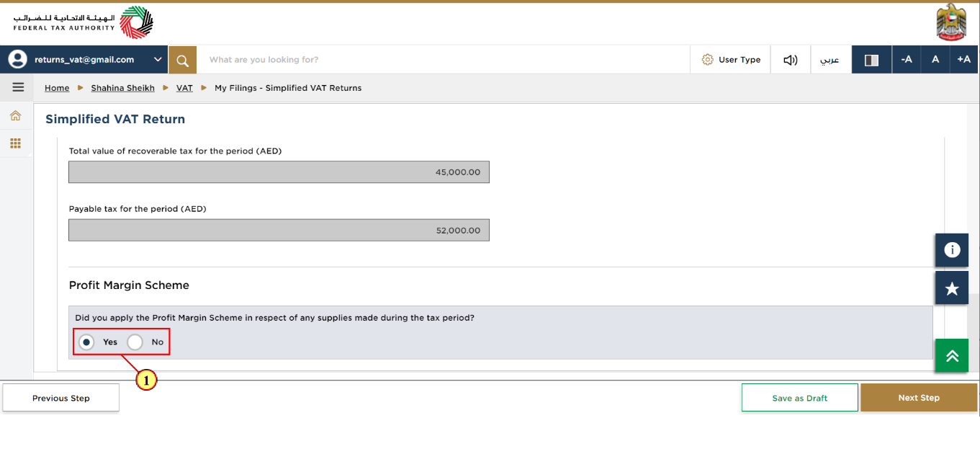Open the apps grid sidebar icon

(x=15, y=143)
